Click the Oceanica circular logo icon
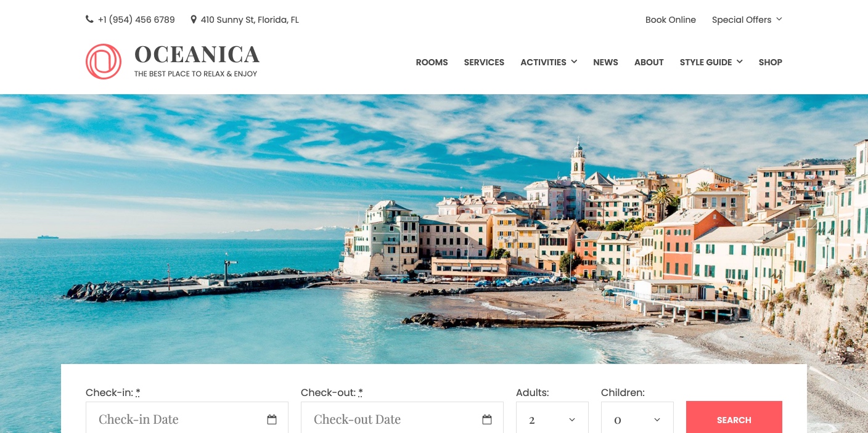 pyautogui.click(x=104, y=62)
